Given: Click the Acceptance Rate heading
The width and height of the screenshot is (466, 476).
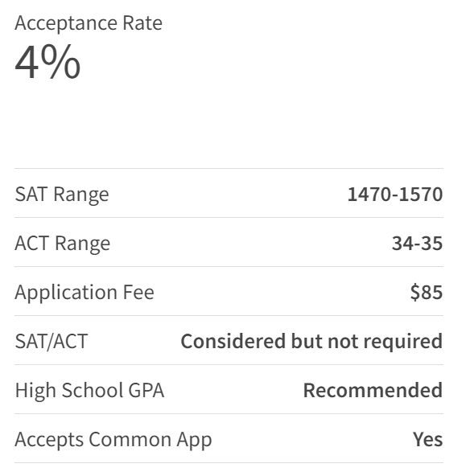Looking at the screenshot, I should pos(89,23).
